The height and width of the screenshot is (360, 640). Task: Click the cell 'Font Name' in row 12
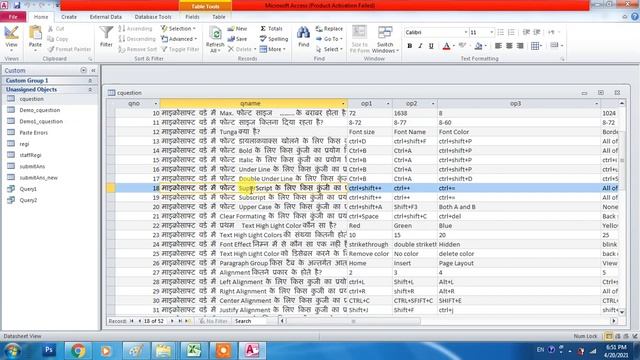(415, 132)
